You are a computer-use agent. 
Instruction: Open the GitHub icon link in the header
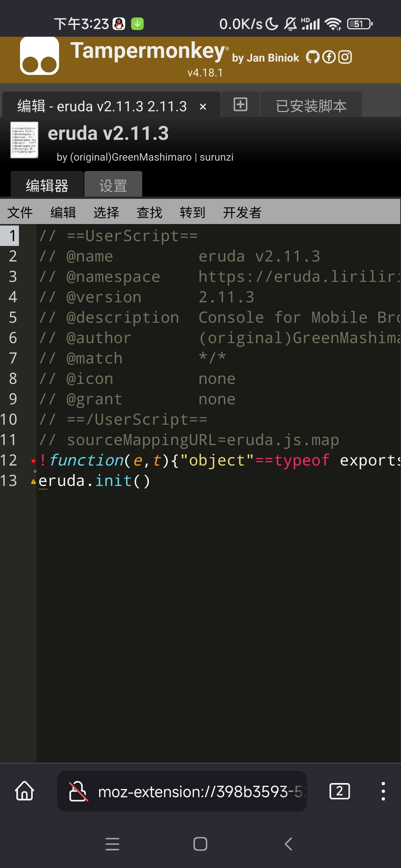pyautogui.click(x=313, y=57)
